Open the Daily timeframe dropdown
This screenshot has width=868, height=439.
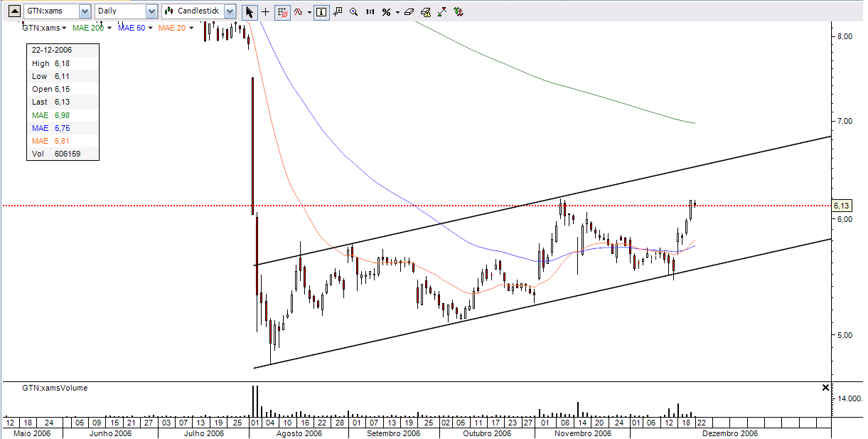pyautogui.click(x=151, y=11)
